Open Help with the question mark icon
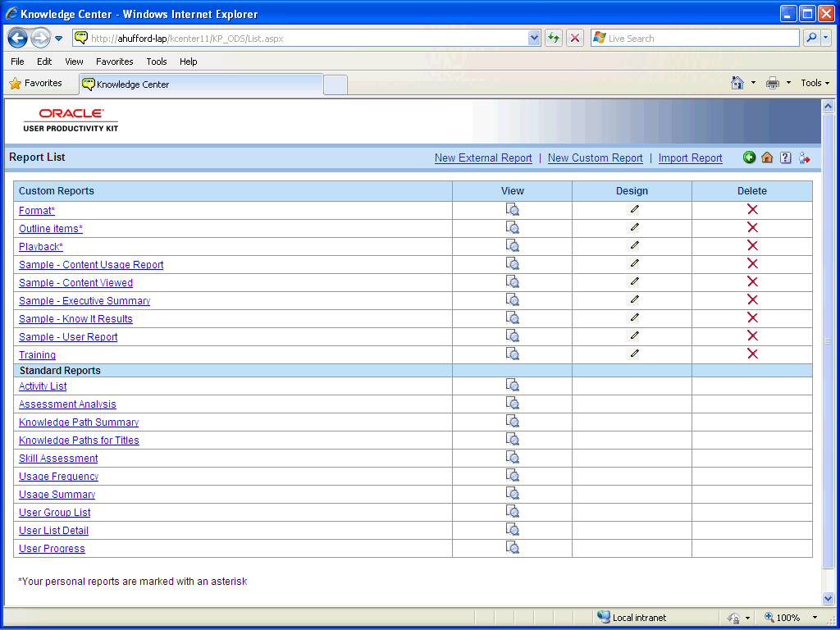Viewport: 840px width, 630px height. click(785, 157)
